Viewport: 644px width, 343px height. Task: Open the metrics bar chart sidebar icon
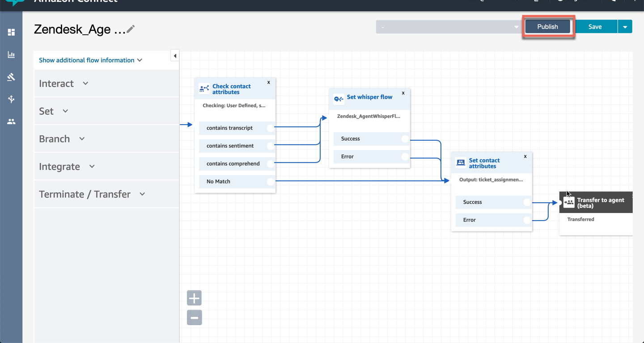click(11, 54)
